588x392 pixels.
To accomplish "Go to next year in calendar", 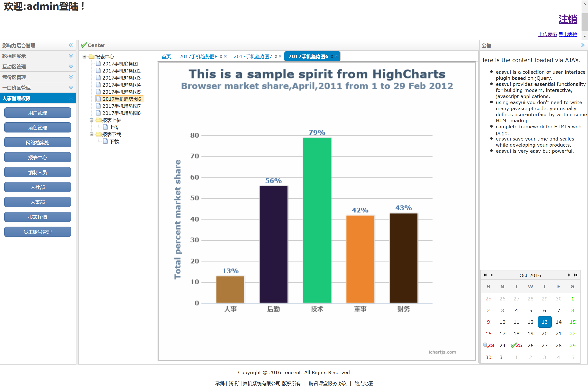I will tap(576, 275).
